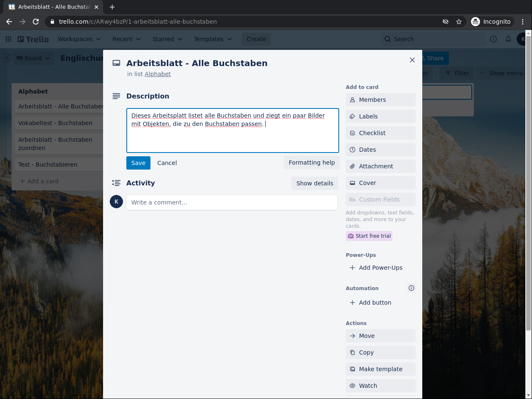
Task: Add a Checklist to the card
Action: [x=381, y=133]
